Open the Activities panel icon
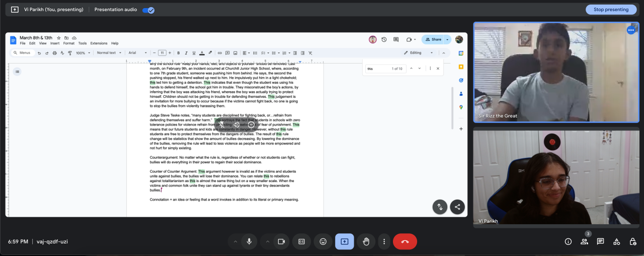This screenshot has height=256, width=644. tap(616, 241)
